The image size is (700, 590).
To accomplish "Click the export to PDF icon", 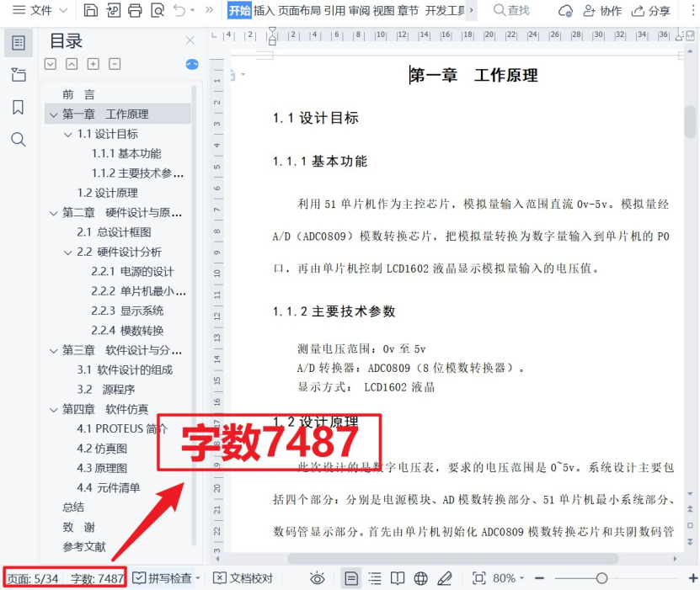I will coord(114,10).
